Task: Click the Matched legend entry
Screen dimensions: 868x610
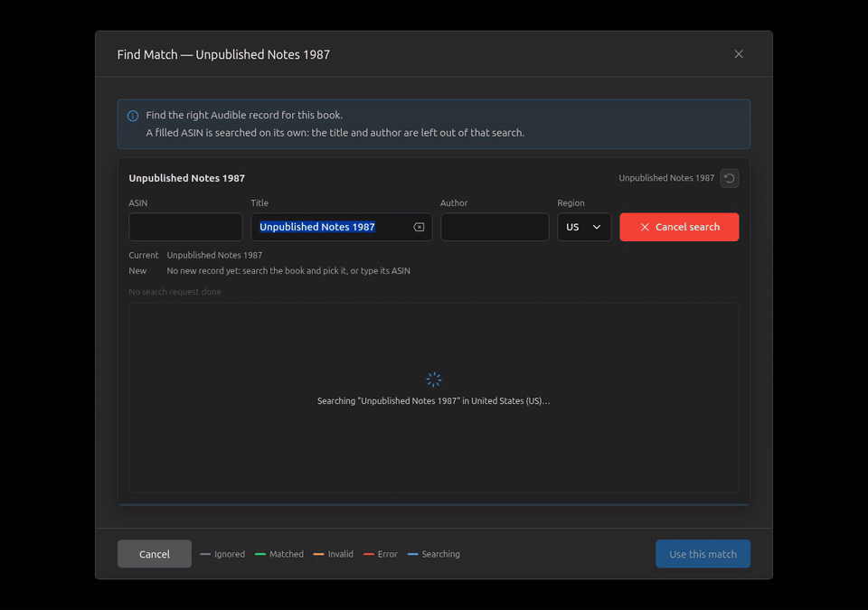Action: click(279, 554)
